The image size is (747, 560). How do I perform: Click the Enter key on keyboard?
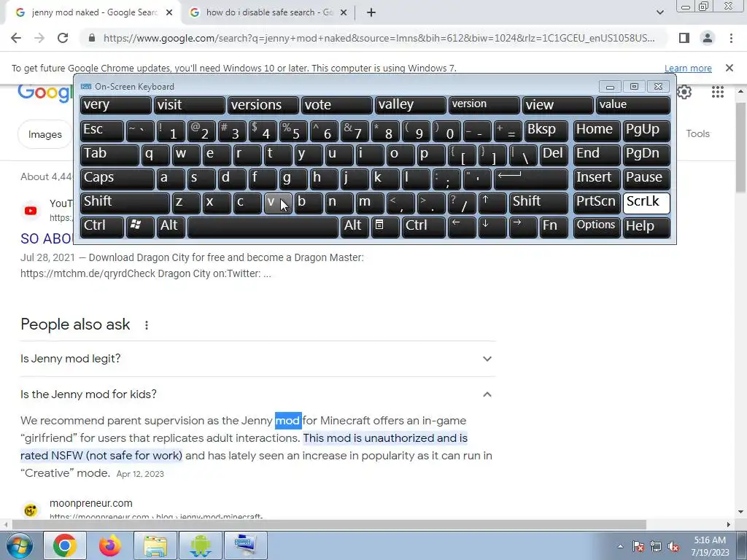531,179
